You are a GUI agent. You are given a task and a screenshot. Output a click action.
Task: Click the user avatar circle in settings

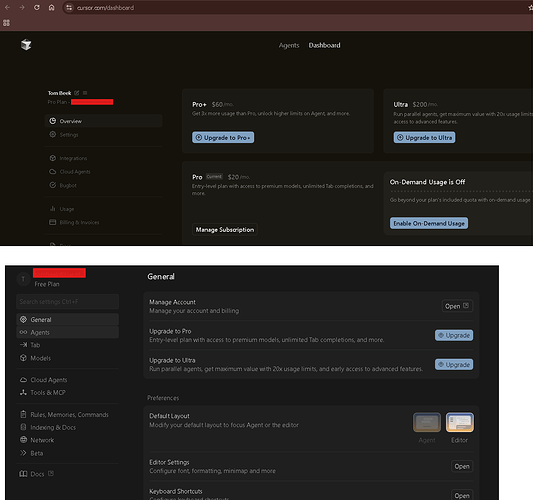coord(23,279)
